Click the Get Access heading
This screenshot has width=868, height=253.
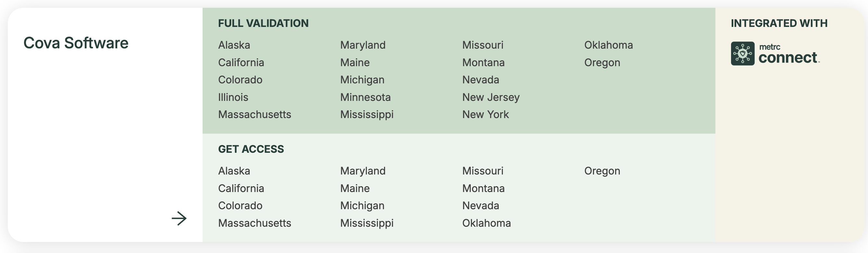(251, 149)
